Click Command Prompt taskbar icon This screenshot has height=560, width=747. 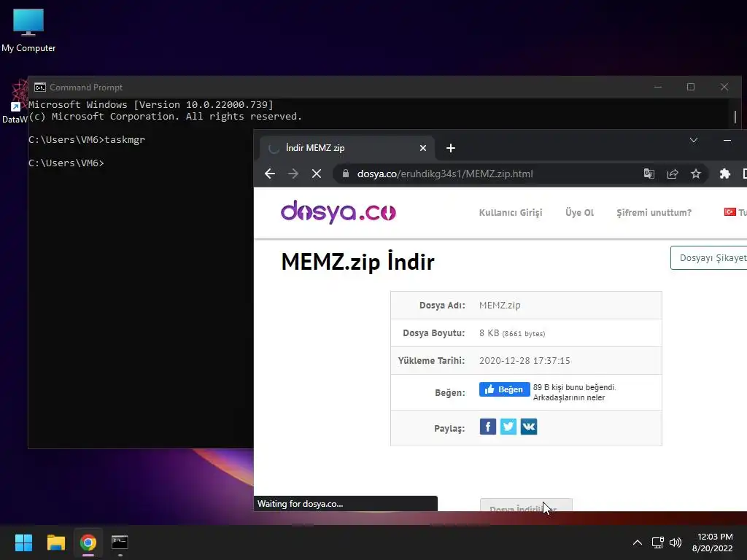(120, 542)
